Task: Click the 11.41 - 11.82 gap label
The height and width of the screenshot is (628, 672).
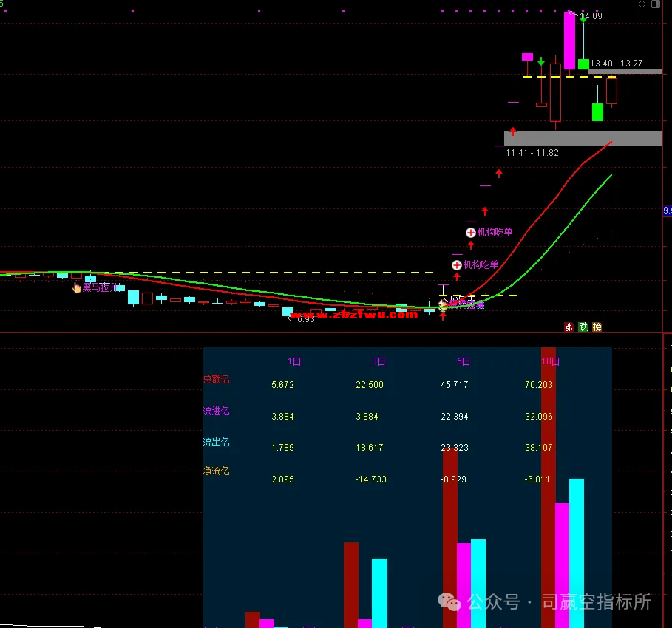Action: [532, 153]
